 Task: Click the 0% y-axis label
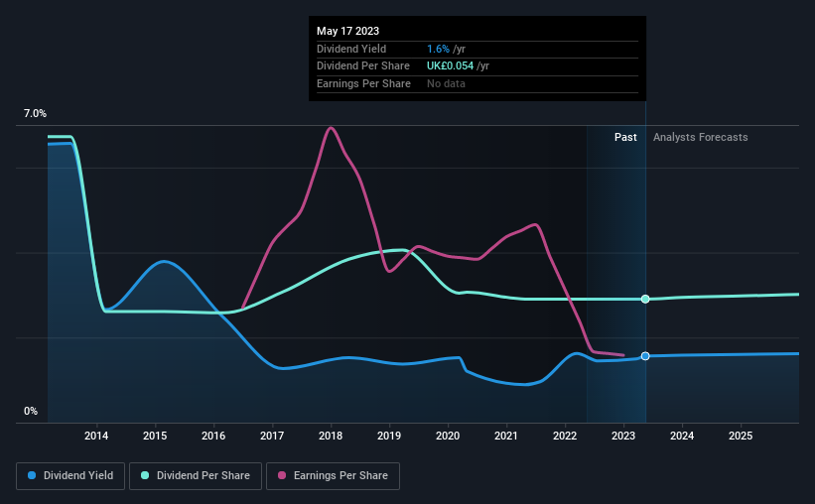[x=31, y=411]
